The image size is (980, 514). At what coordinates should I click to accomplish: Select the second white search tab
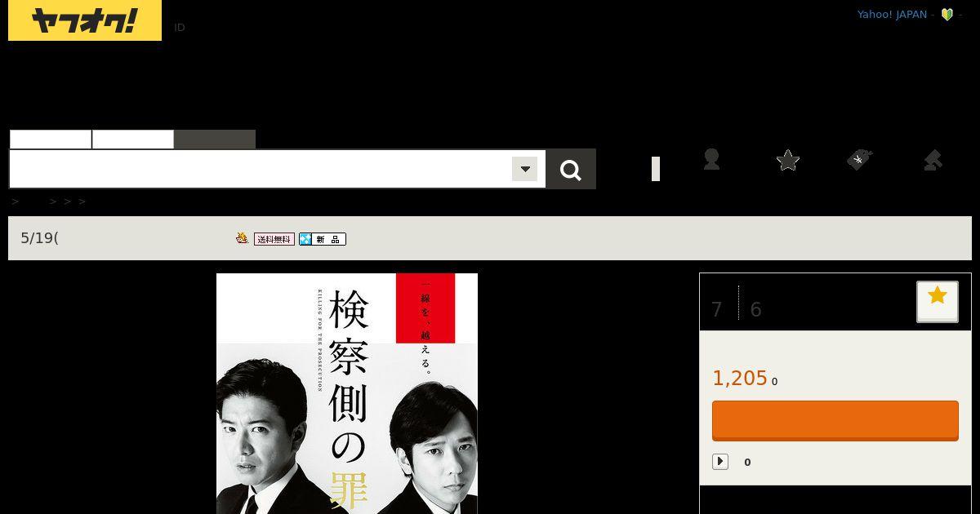click(x=133, y=140)
